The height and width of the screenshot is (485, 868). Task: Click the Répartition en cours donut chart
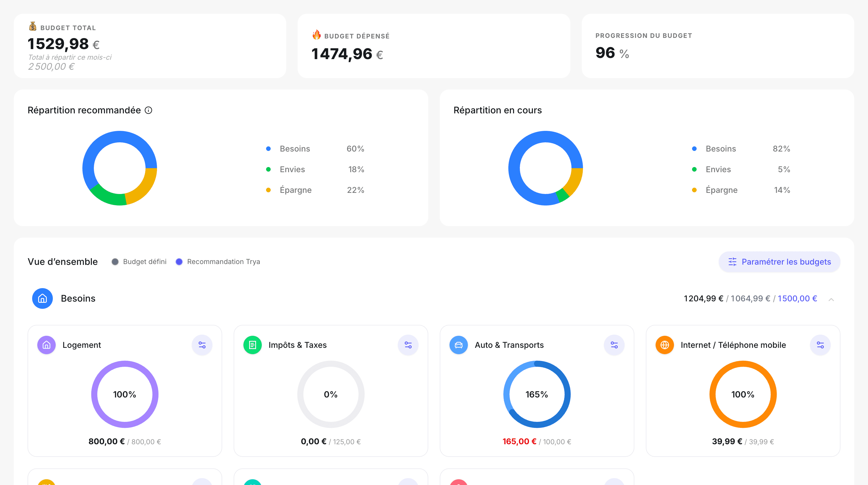coord(546,168)
